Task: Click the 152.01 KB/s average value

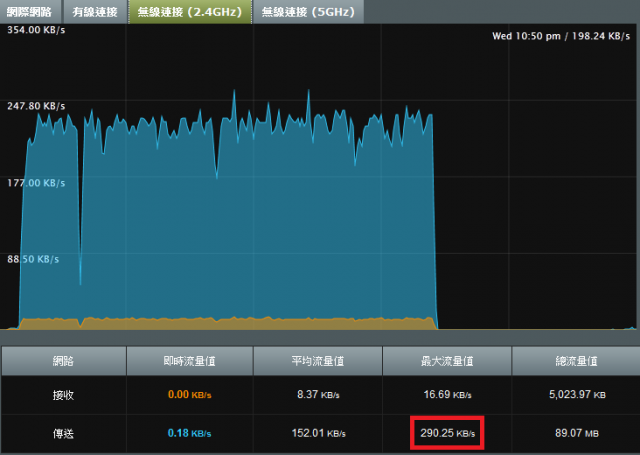Action: click(x=318, y=433)
